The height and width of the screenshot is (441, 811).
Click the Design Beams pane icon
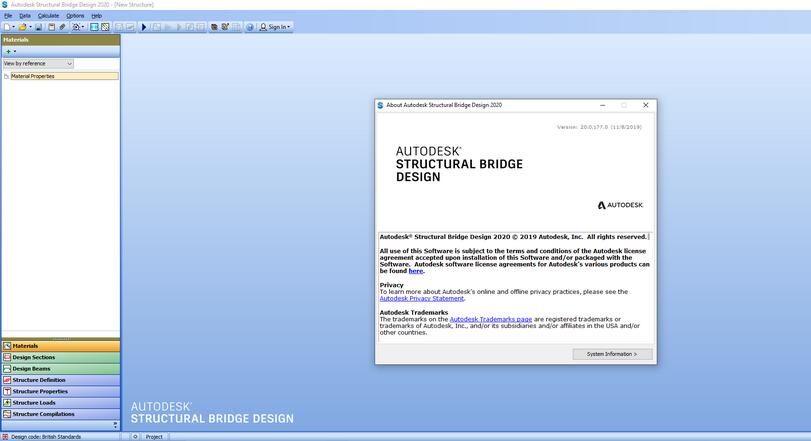tap(7, 369)
